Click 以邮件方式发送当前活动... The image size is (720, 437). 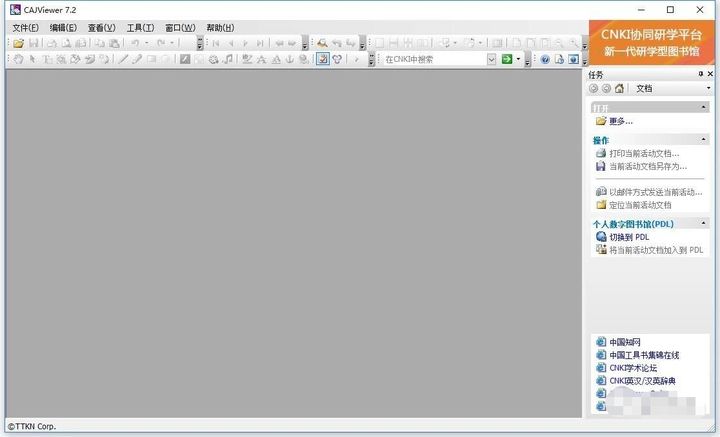click(x=656, y=192)
